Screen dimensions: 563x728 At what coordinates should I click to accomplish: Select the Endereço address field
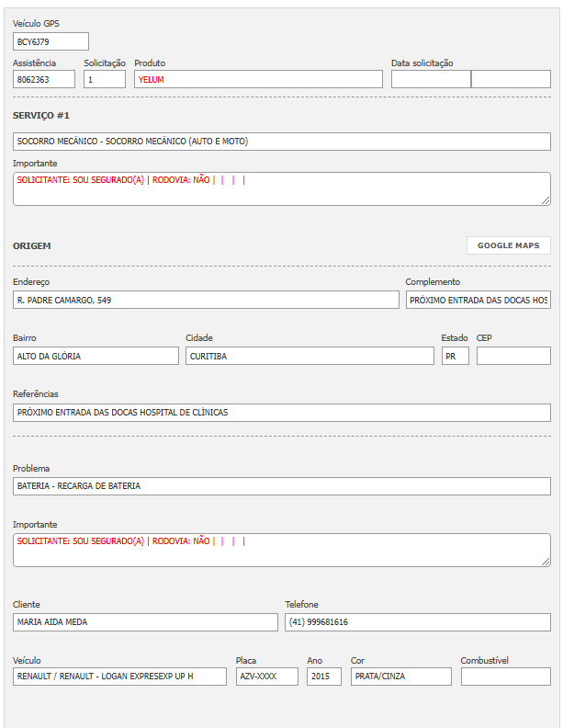coord(206,300)
